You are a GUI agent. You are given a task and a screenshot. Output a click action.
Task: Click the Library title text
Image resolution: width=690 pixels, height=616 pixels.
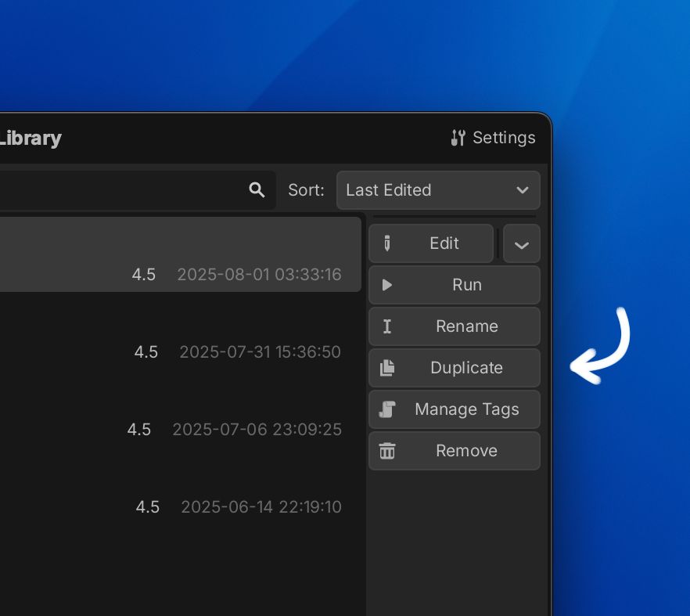click(x=30, y=139)
